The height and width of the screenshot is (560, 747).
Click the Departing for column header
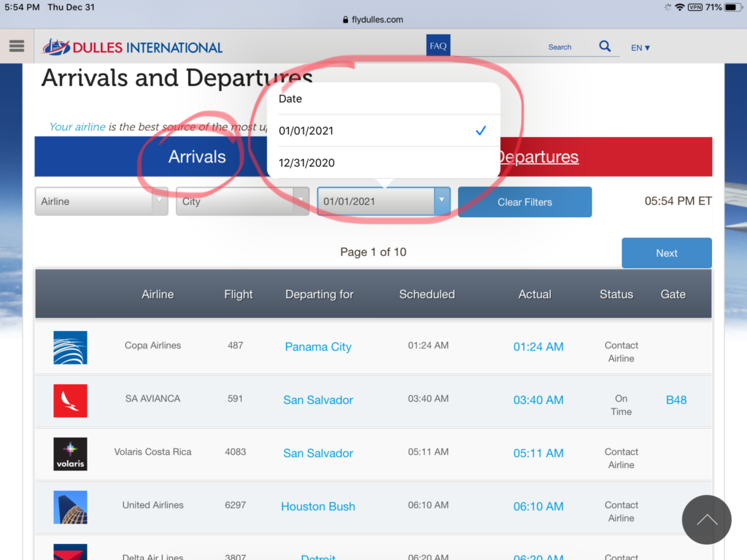320,295
